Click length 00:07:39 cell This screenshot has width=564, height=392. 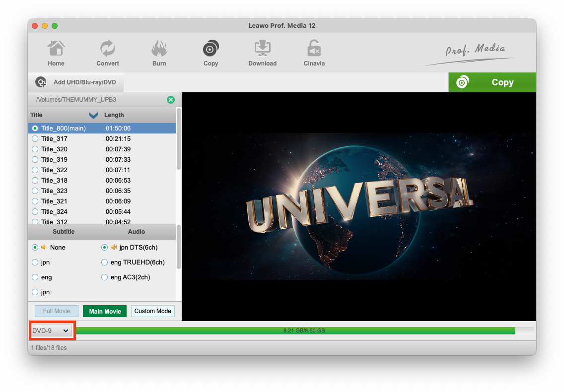[x=118, y=149]
